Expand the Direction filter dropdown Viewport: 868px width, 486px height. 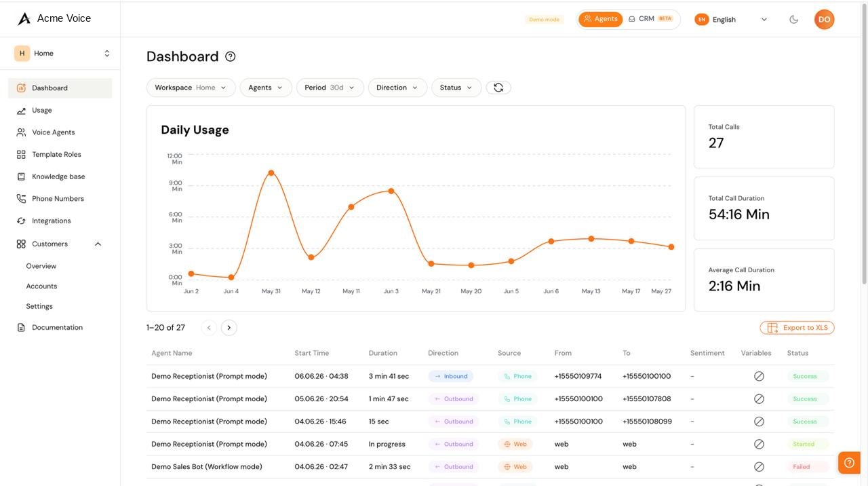(397, 88)
